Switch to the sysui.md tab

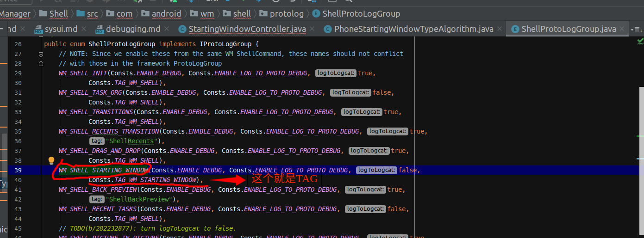[x=61, y=29]
